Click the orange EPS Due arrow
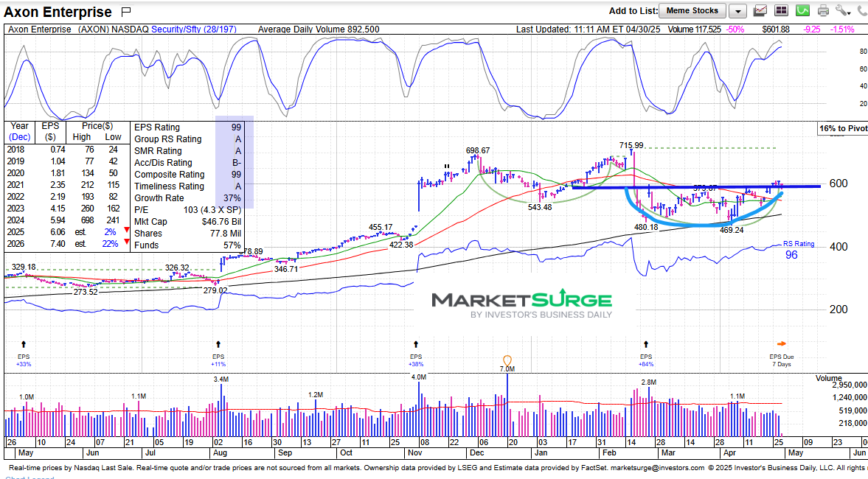Screen dimensions: 868x479 pyautogui.click(x=781, y=343)
